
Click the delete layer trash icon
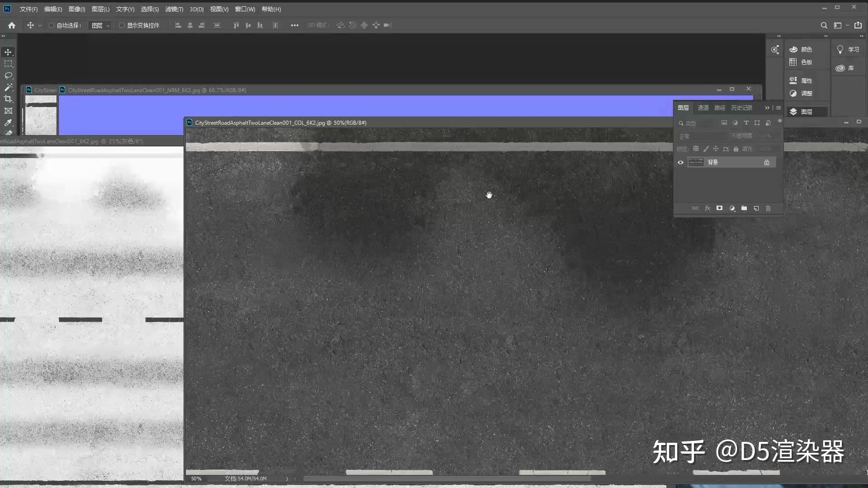pyautogui.click(x=768, y=208)
